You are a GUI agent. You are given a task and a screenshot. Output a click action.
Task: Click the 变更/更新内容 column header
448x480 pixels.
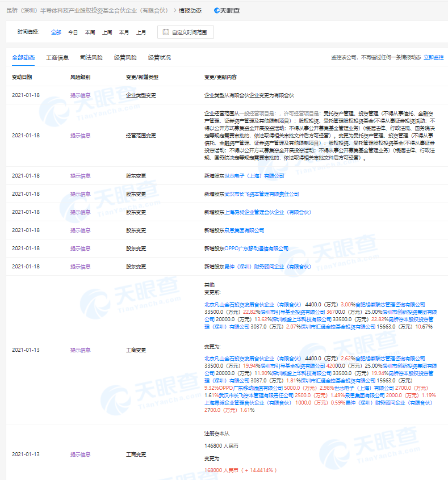(x=221, y=77)
